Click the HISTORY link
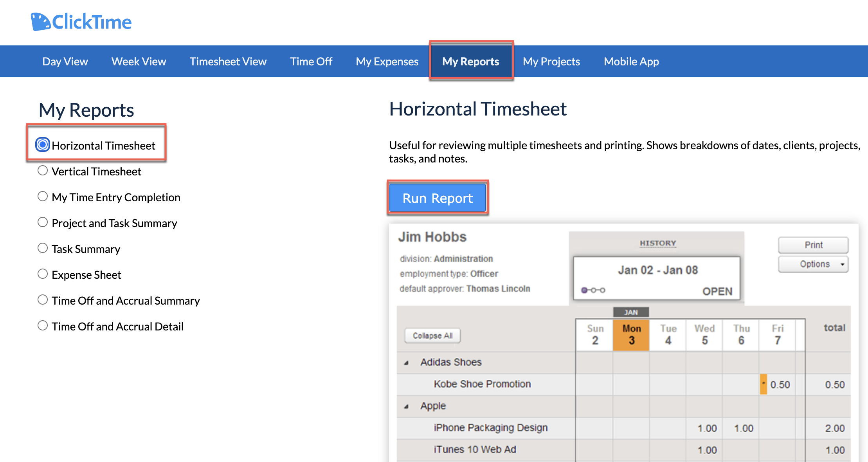 [x=658, y=243]
